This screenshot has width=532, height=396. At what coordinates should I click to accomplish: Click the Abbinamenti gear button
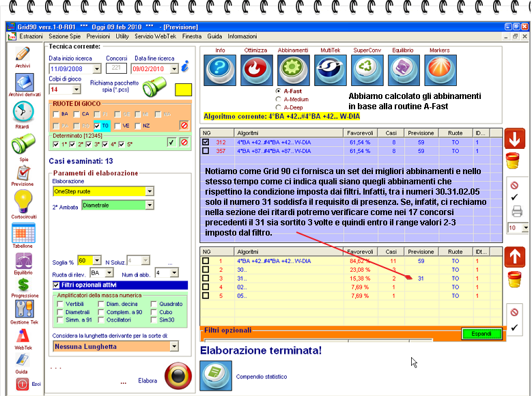coord(294,70)
